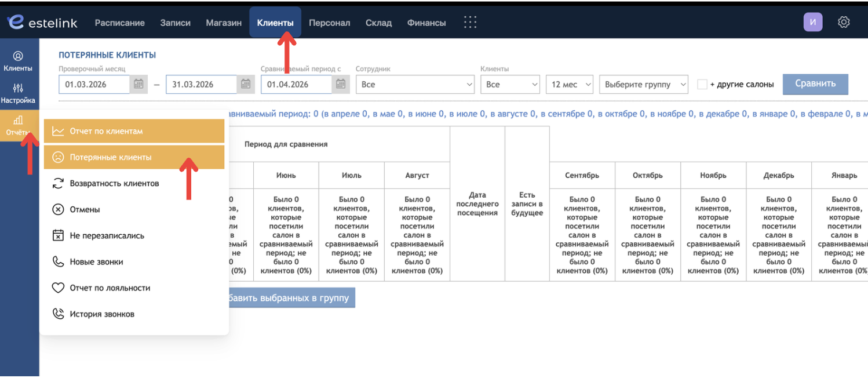Image resolution: width=868 pixels, height=378 pixels.
Task: Expand the Сотрудник dropdown showing Все
Action: coord(415,84)
